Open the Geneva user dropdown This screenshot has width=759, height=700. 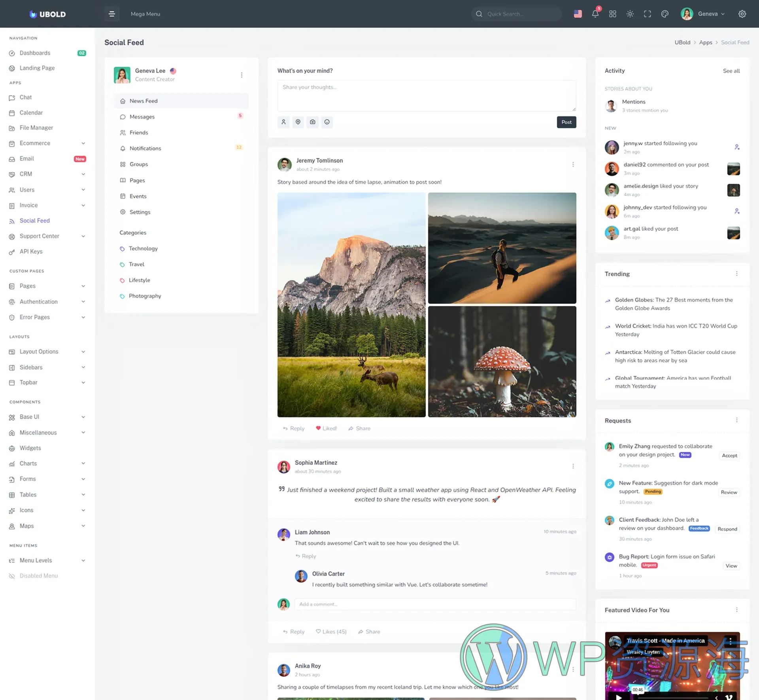click(703, 14)
